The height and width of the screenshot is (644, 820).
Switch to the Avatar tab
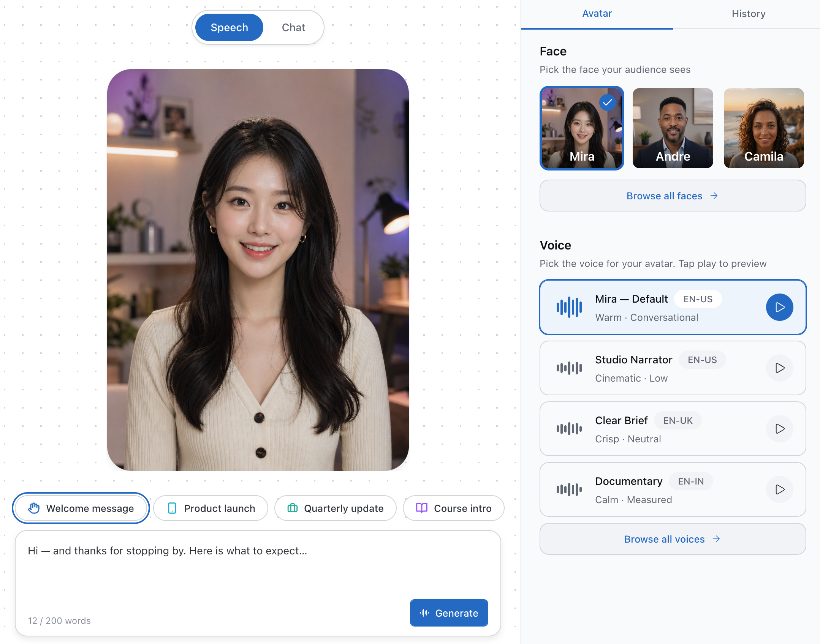[x=597, y=14]
